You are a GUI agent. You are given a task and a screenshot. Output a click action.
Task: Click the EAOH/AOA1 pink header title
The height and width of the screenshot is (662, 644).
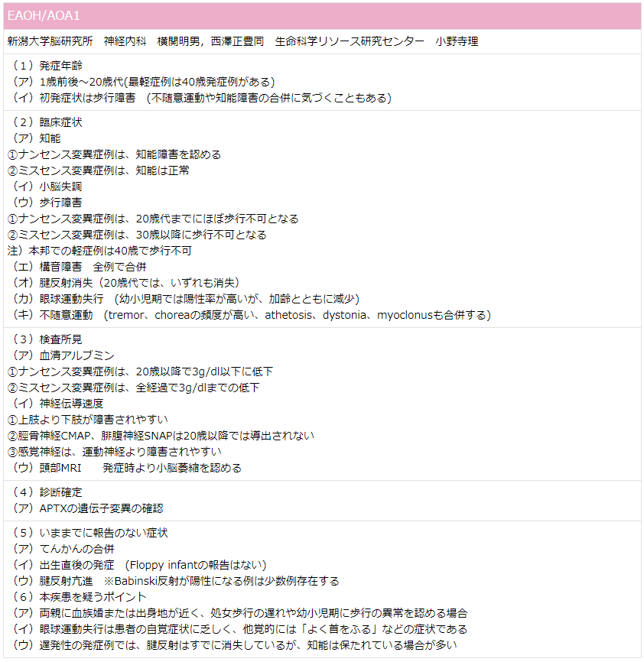tap(44, 16)
